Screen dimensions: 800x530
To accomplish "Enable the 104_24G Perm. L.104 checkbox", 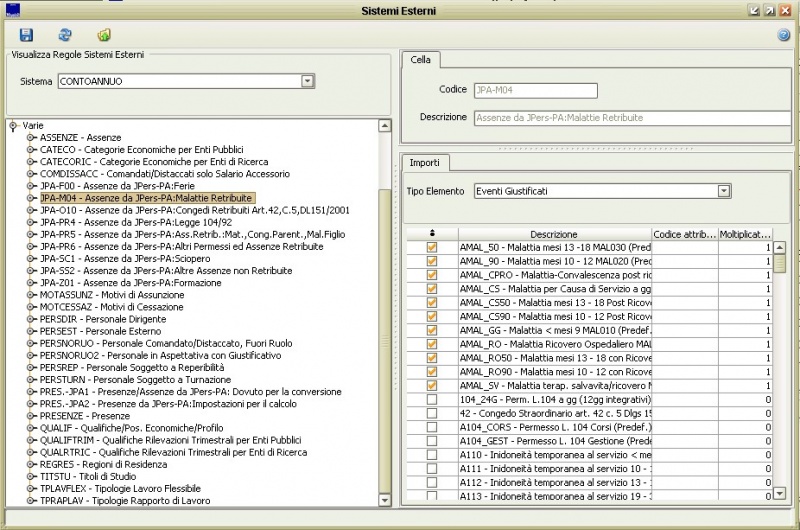I will (432, 399).
